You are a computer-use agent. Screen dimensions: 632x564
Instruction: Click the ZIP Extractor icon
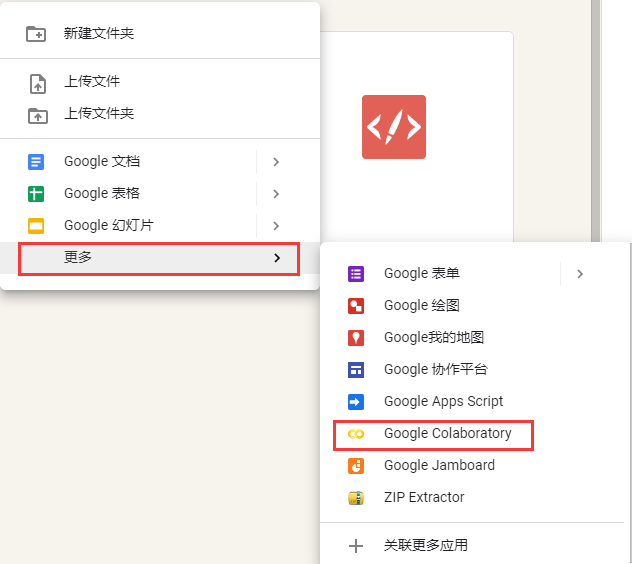tap(356, 498)
